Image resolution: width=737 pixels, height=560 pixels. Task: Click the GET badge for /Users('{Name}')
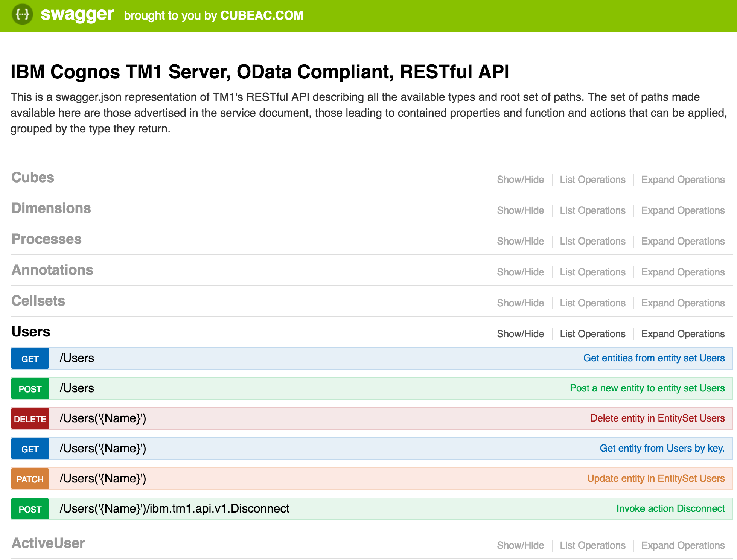(x=30, y=449)
